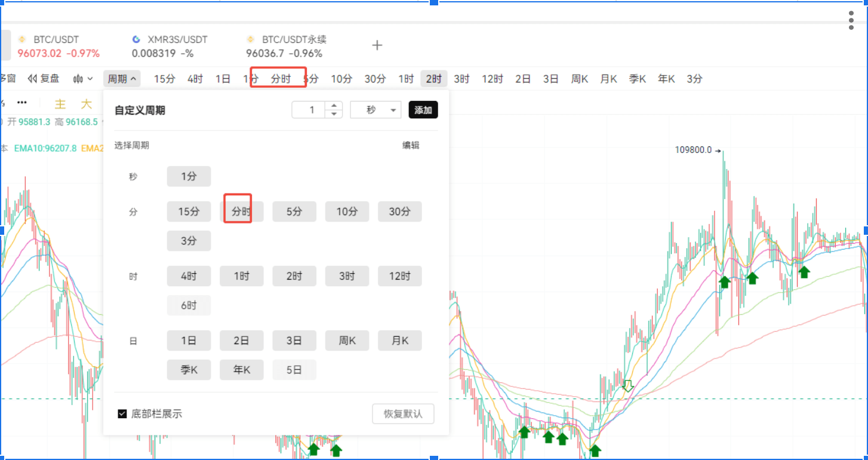Switch to 1时 on the top toolbar
The image size is (868, 460).
406,78
